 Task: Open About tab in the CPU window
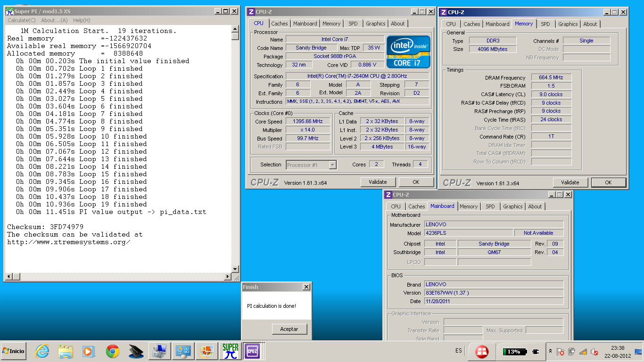coord(398,24)
